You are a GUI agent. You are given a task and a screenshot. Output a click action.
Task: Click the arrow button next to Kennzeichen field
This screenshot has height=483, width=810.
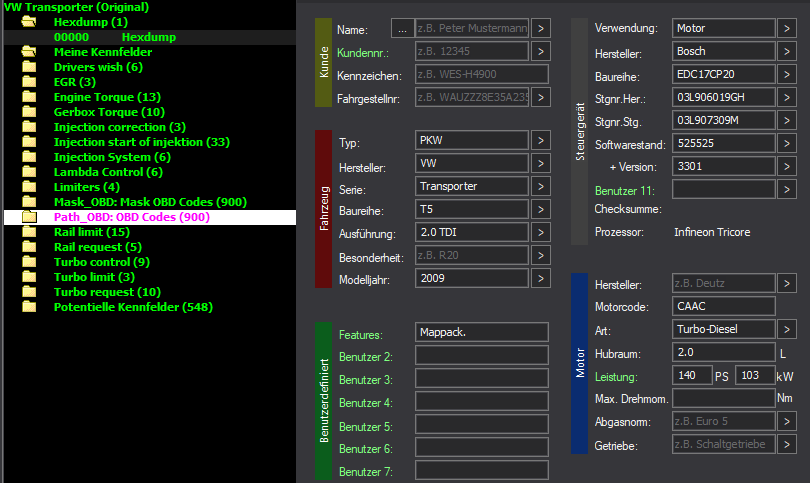[541, 75]
